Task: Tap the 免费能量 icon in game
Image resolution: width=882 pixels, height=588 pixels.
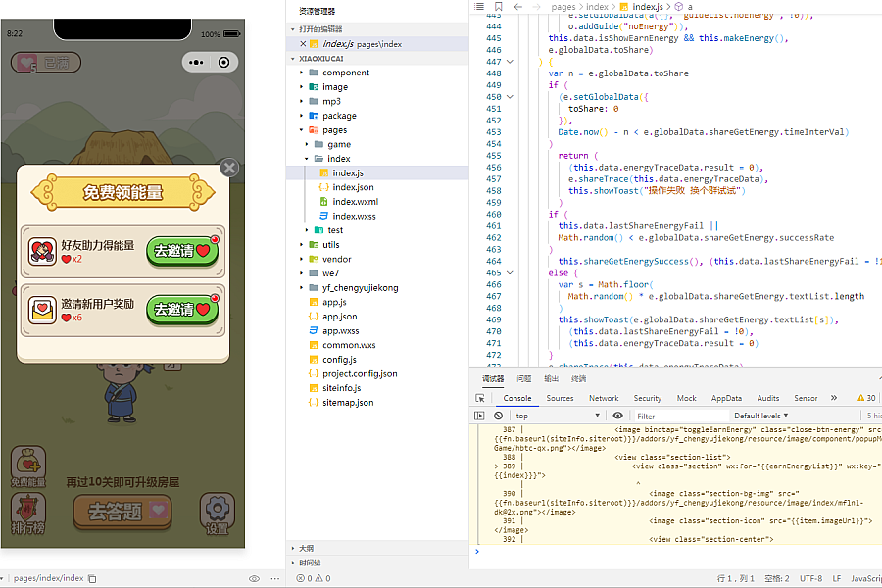Action: tap(28, 467)
